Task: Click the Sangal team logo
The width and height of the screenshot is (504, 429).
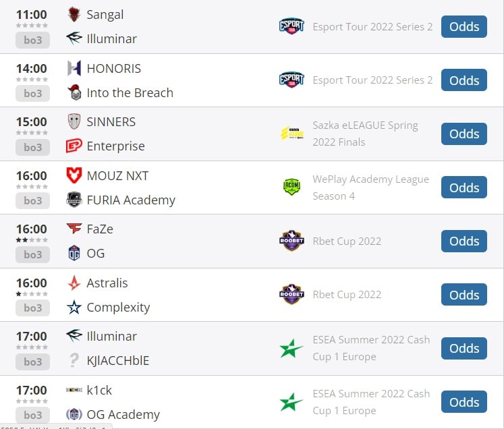Action: click(74, 14)
